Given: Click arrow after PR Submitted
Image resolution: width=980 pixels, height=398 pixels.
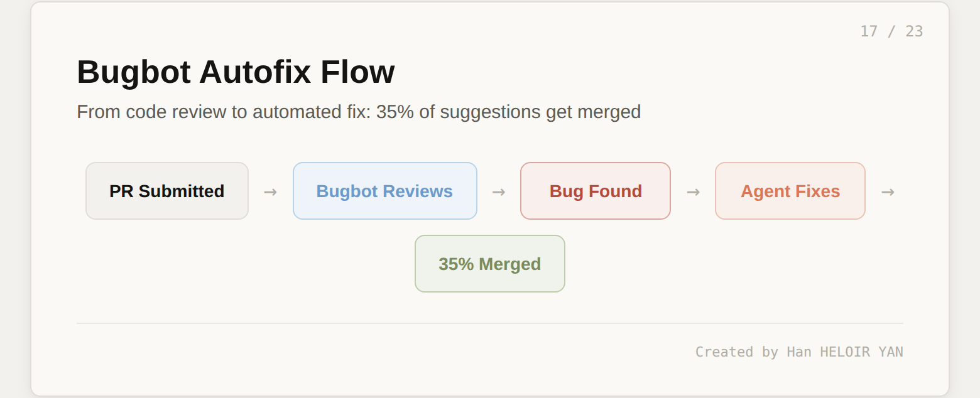Looking at the screenshot, I should 270,192.
